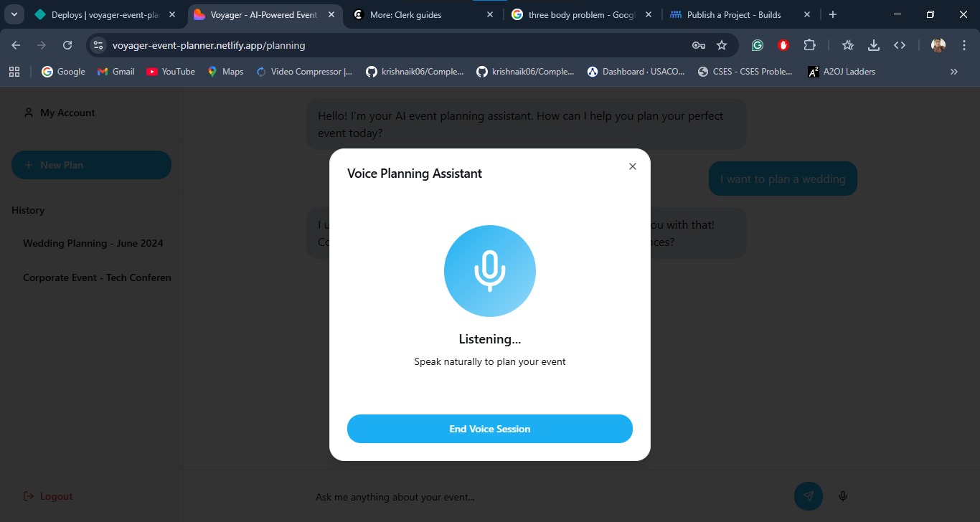Open the Extensions puzzle icon
The width and height of the screenshot is (980, 522).
809,45
